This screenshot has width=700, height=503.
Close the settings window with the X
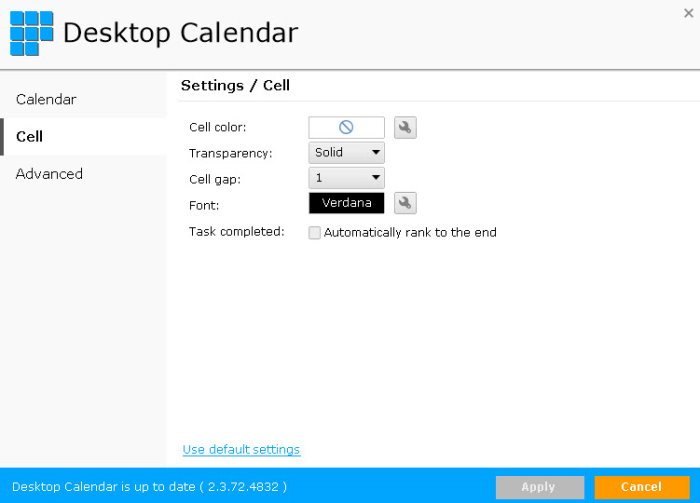(x=688, y=13)
